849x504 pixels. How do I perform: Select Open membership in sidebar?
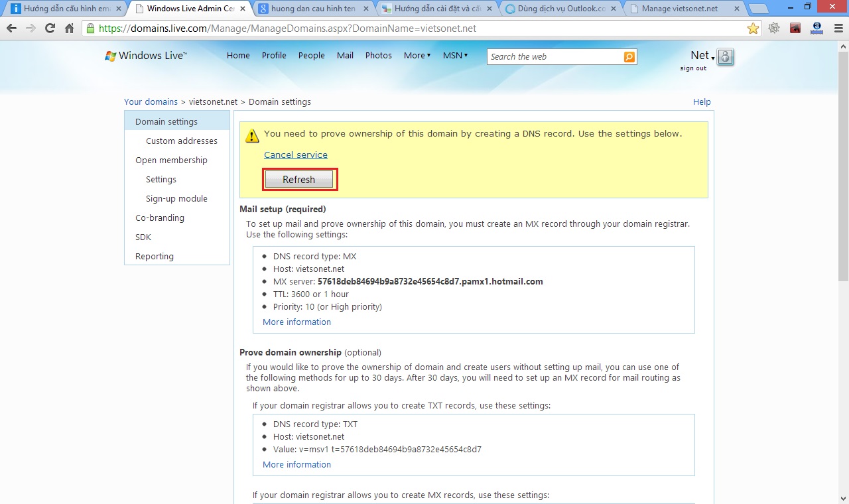click(x=171, y=160)
